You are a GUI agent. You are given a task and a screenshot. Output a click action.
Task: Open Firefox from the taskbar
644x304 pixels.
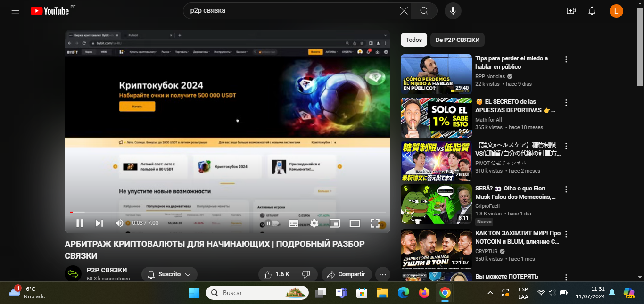click(x=424, y=293)
